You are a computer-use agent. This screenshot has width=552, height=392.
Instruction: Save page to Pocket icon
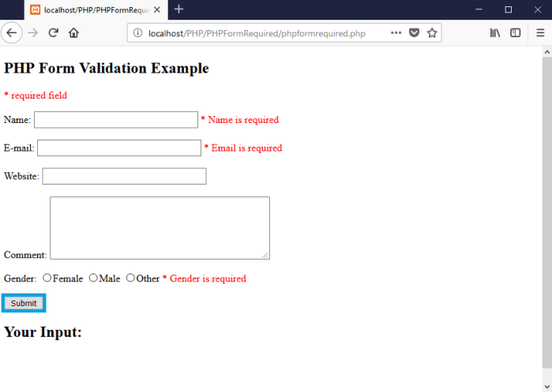pyautogui.click(x=414, y=33)
